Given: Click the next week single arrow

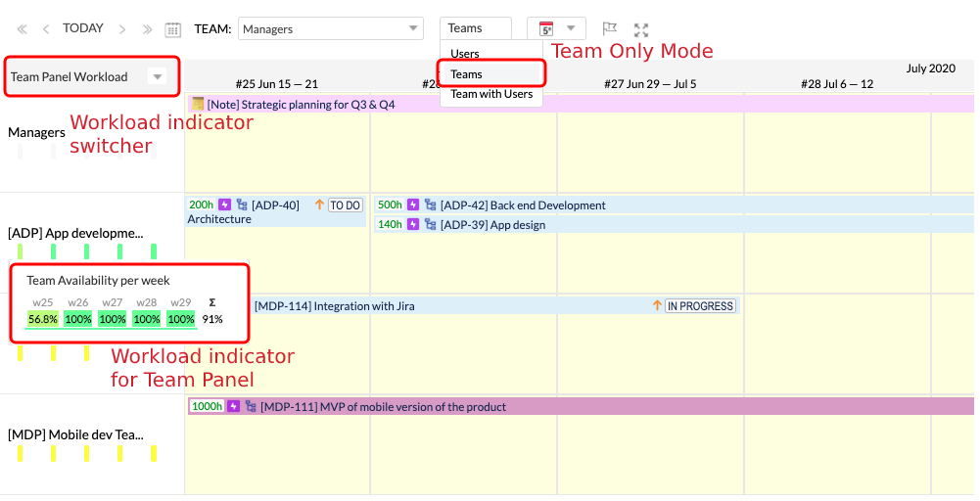Looking at the screenshot, I should (122, 29).
